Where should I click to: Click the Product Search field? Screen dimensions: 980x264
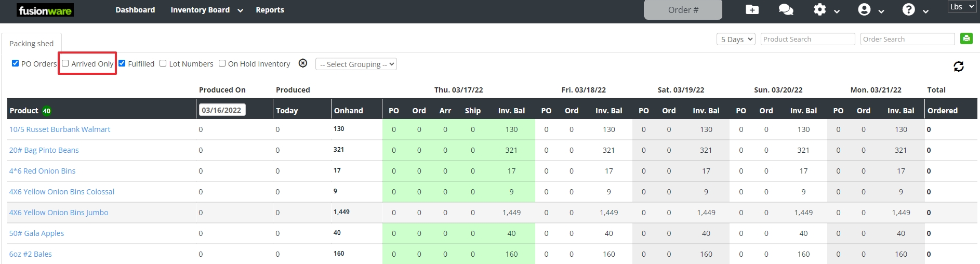(x=807, y=39)
